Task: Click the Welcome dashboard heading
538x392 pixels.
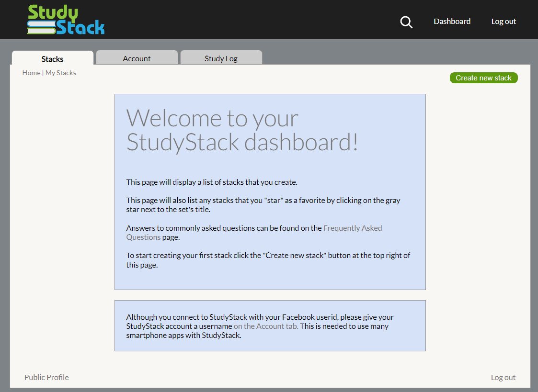Action: (x=242, y=130)
